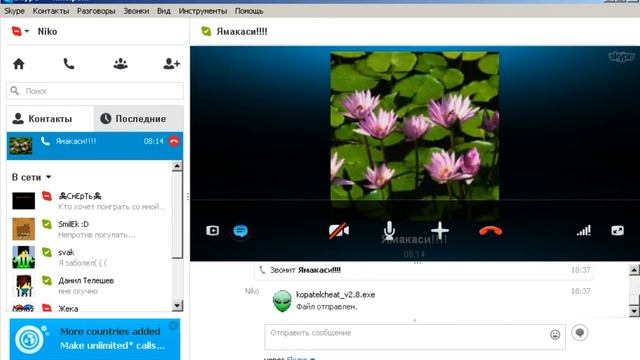Click Данил Телешев's avatar thumbnail
The height and width of the screenshot is (360, 640).
coord(23,285)
